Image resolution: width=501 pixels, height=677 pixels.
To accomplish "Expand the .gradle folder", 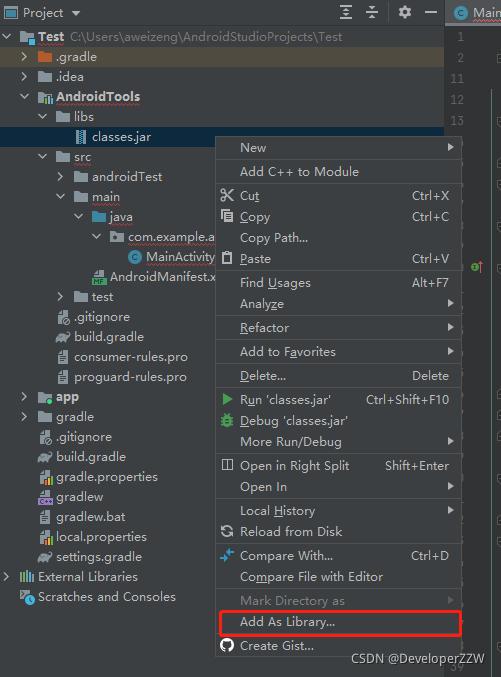I will (25, 57).
